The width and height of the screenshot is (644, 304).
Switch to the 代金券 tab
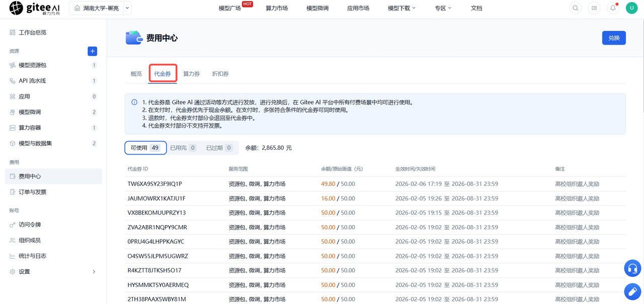click(163, 74)
